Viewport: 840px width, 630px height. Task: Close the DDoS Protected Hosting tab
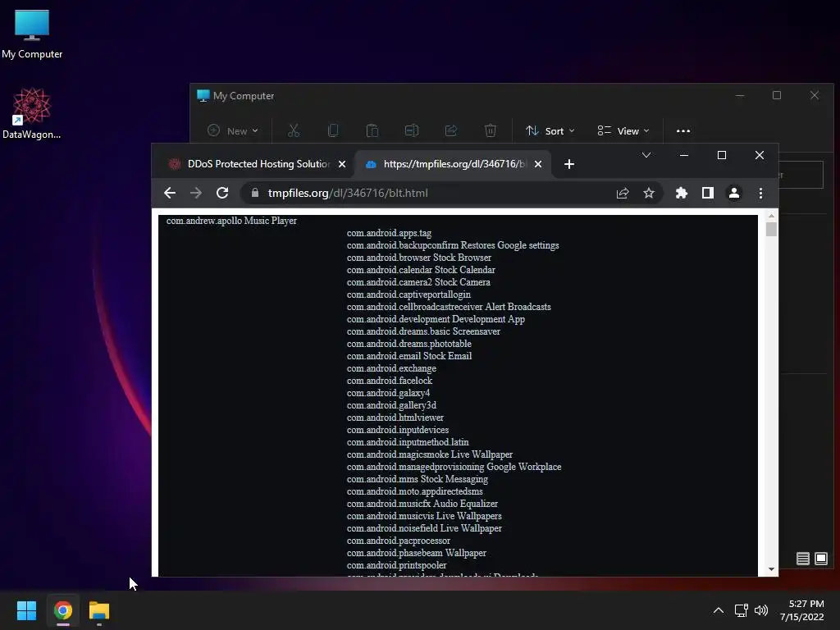pyautogui.click(x=342, y=164)
